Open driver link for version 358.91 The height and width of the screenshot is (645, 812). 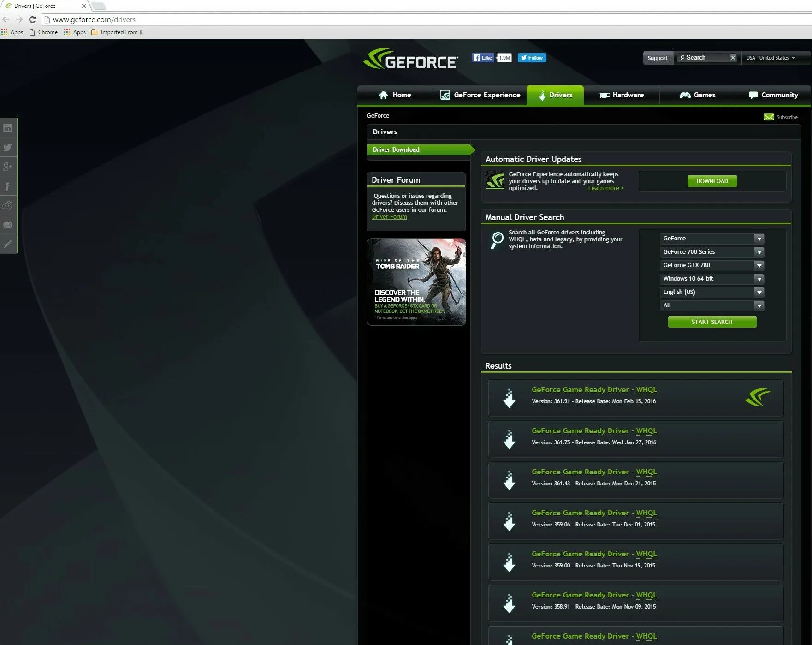tap(594, 595)
